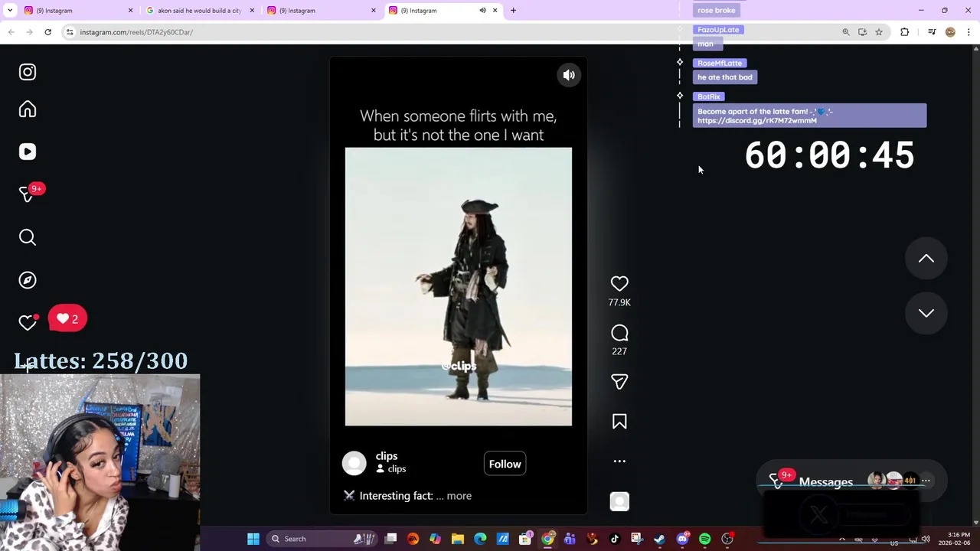Switch to third Instagram tab

tap(320, 11)
